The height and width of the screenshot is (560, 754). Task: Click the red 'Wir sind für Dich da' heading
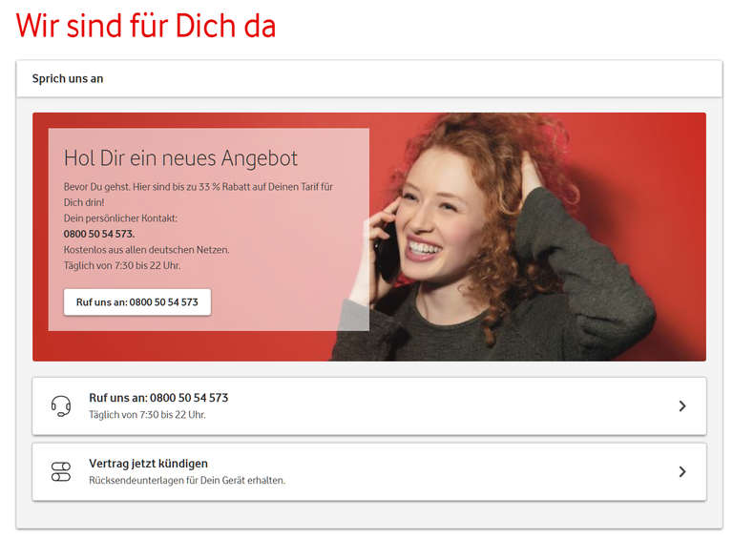coord(146,26)
